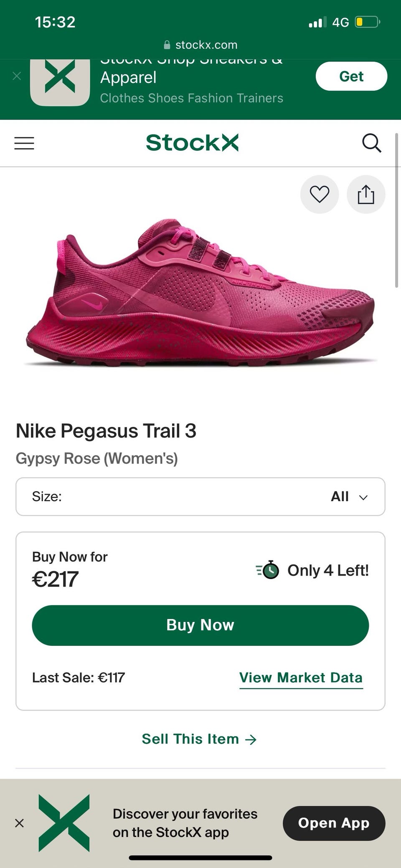The image size is (401, 868).
Task: Tap Sell This Item link
Action: point(199,739)
